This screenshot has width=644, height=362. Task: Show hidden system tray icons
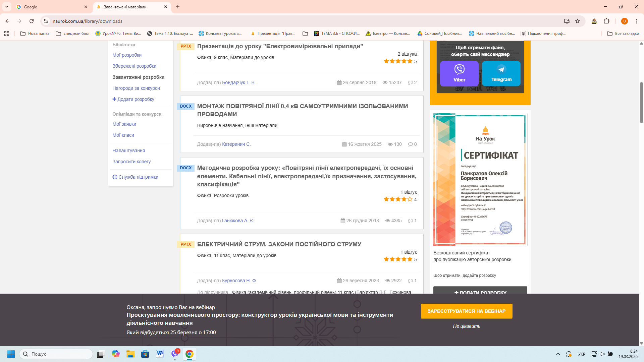click(x=558, y=354)
